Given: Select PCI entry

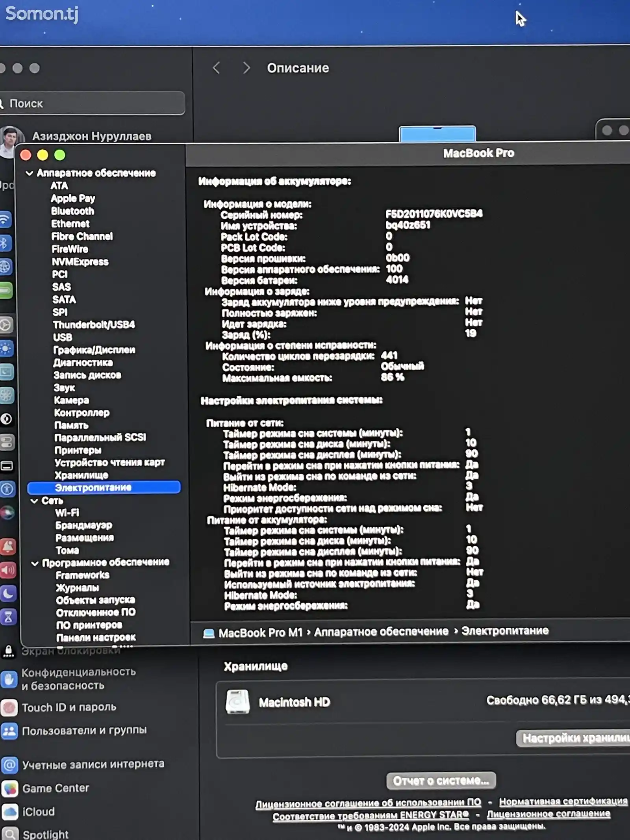Looking at the screenshot, I should (x=59, y=274).
